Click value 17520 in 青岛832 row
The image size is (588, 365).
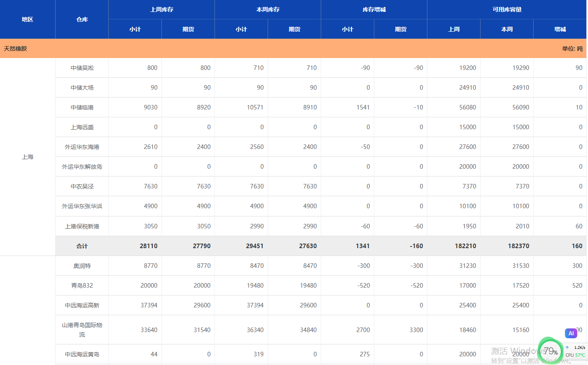520,286
